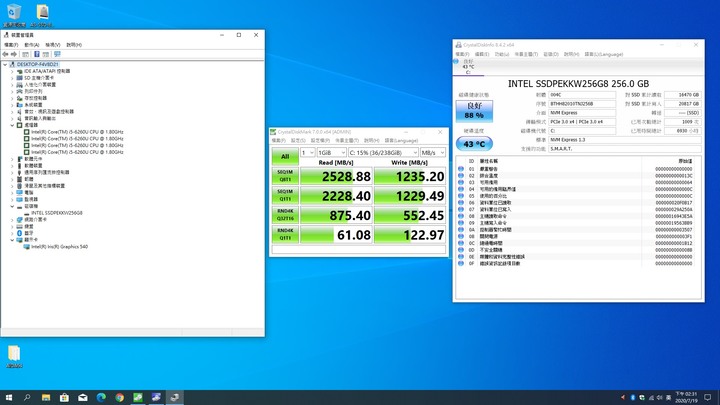Screen dimensions: 720x405
Task: Collapse the processors category above Intel Core entries
Action: 12,125
